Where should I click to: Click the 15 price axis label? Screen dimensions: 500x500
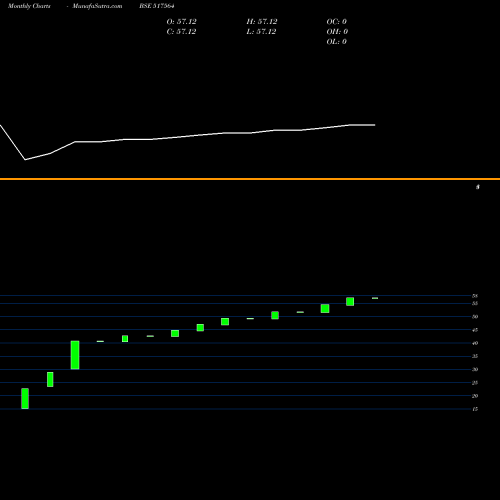(x=475, y=409)
